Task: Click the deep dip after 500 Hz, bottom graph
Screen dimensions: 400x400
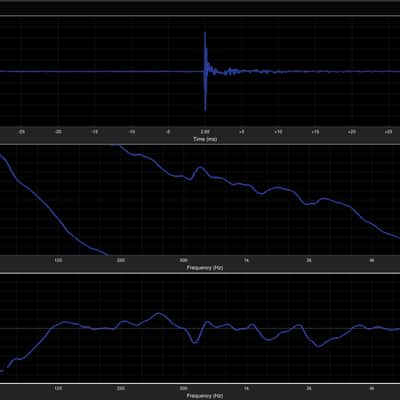Action: click(195, 341)
